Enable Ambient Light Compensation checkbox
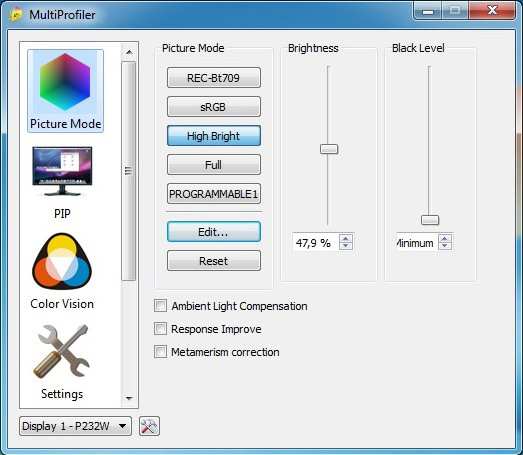 click(x=160, y=306)
